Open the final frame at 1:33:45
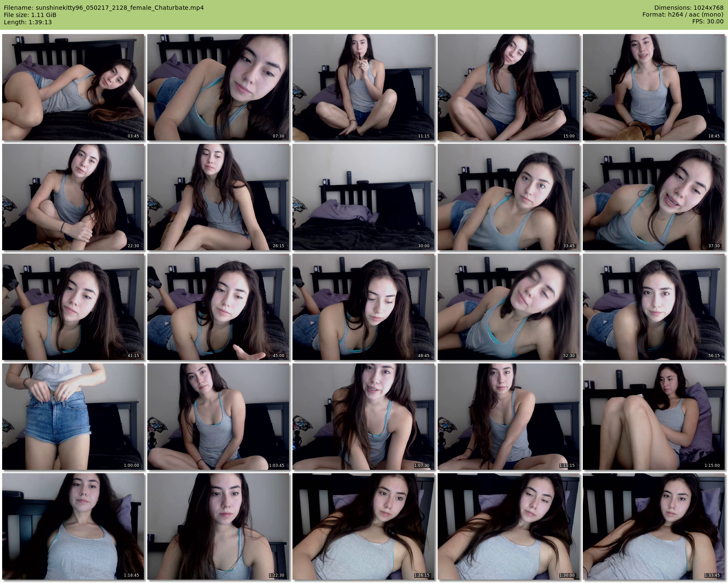This screenshot has height=583, width=728. pos(654,526)
